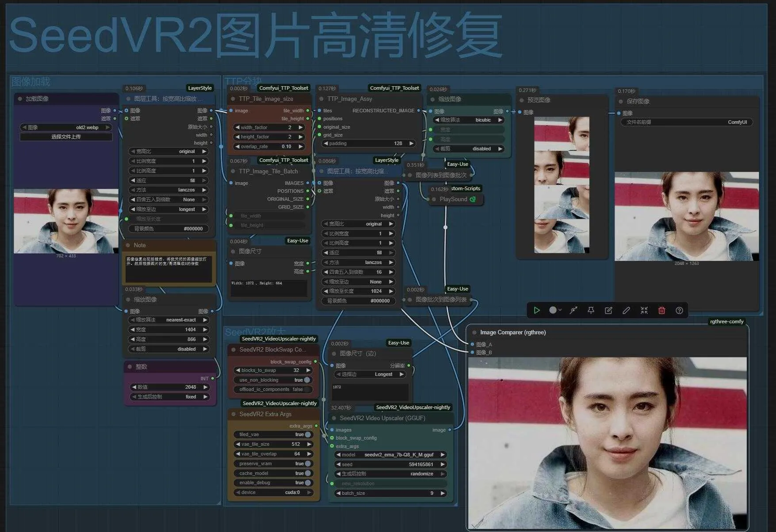The image size is (776, 532).
Task: Click the 数值 2048 field in 整数 node
Action: click(x=169, y=387)
